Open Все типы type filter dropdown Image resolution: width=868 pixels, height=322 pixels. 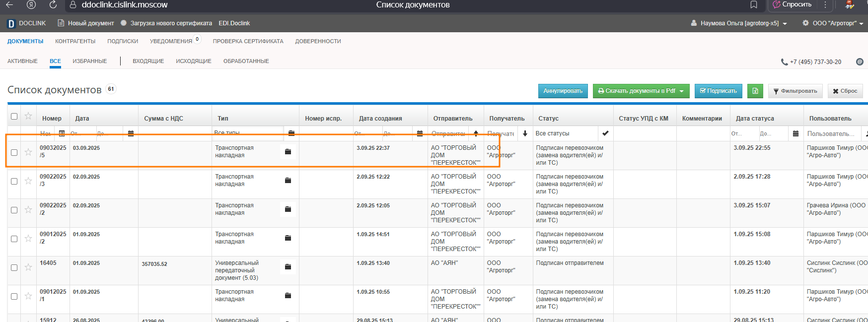click(x=248, y=133)
